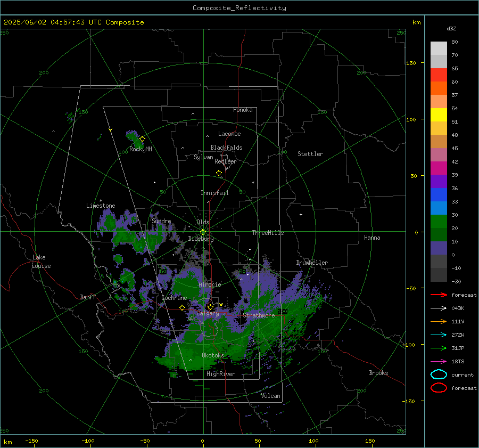Select the Innisfail label
The width and height of the screenshot is (479, 448).
point(214,193)
